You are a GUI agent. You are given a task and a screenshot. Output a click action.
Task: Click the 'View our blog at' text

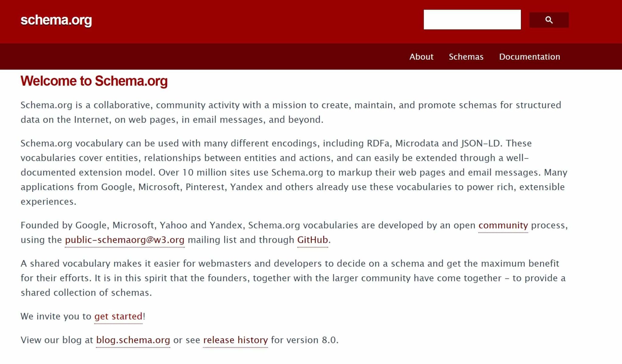point(57,340)
